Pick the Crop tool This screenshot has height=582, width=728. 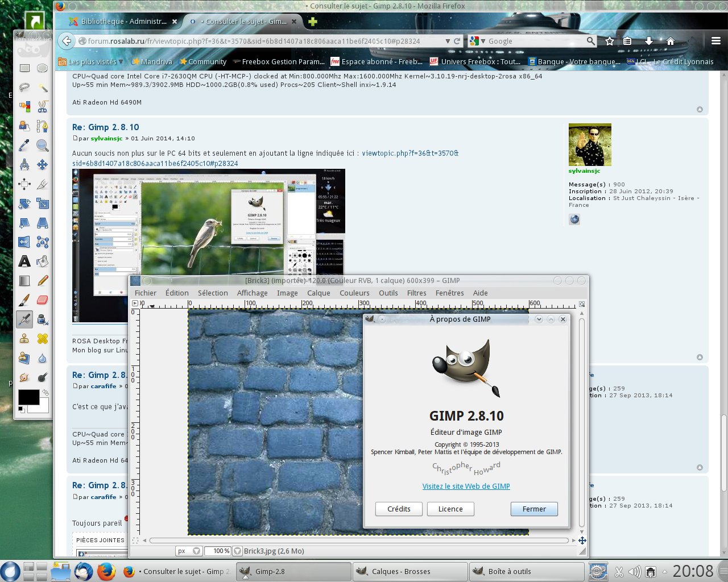pyautogui.click(x=43, y=184)
